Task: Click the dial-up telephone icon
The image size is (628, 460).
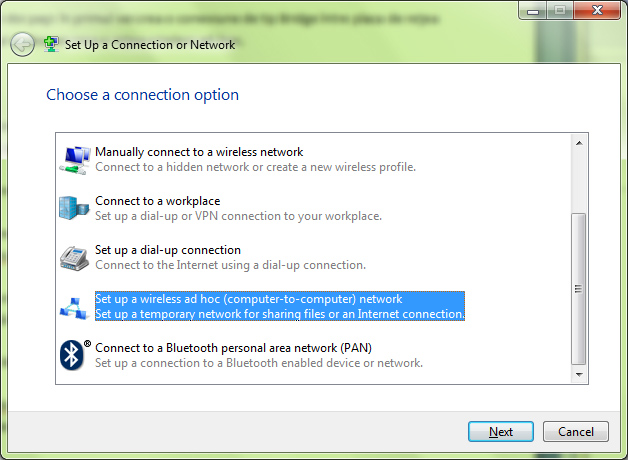Action: 74,258
